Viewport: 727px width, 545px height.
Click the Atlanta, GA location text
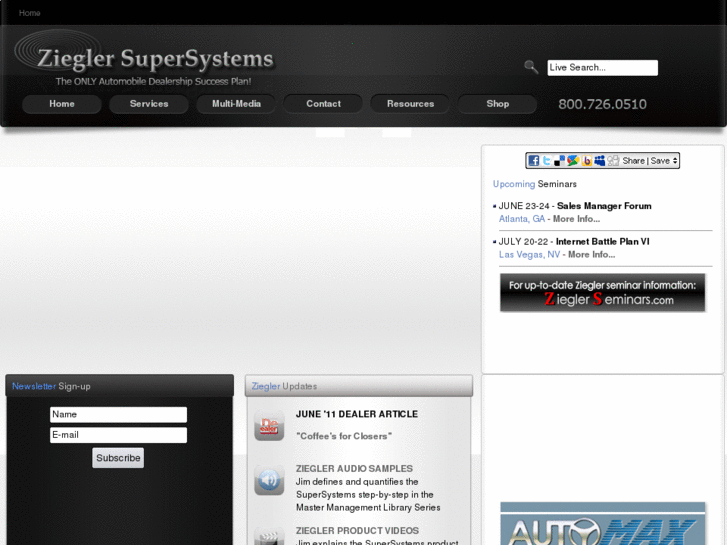click(x=522, y=219)
